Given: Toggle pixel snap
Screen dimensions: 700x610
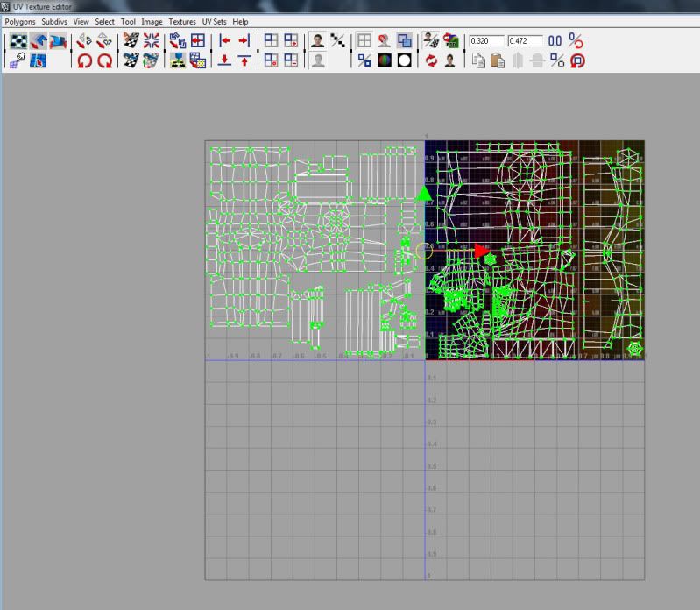Looking at the screenshot, I should tap(385, 41).
